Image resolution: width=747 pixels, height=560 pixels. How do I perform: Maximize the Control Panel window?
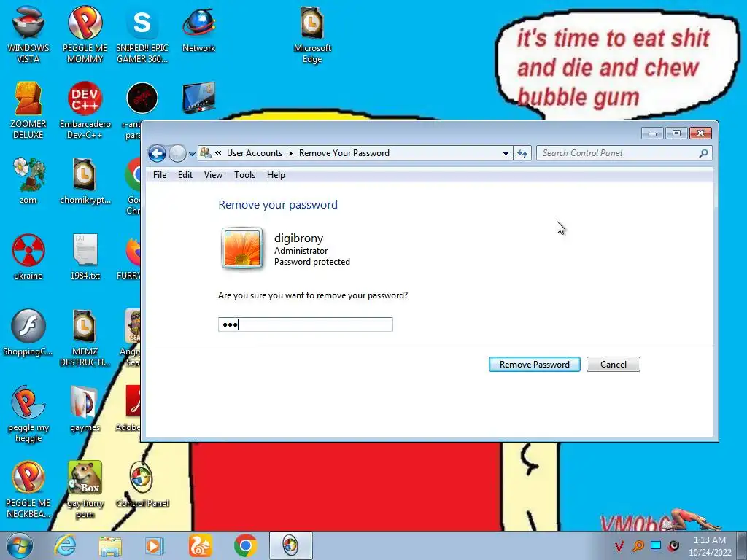[x=676, y=133]
